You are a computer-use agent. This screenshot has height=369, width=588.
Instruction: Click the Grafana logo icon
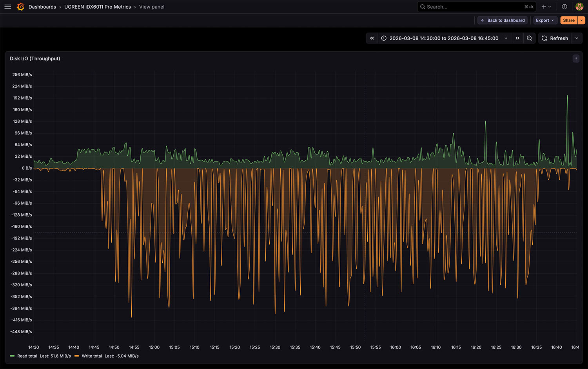[21, 7]
